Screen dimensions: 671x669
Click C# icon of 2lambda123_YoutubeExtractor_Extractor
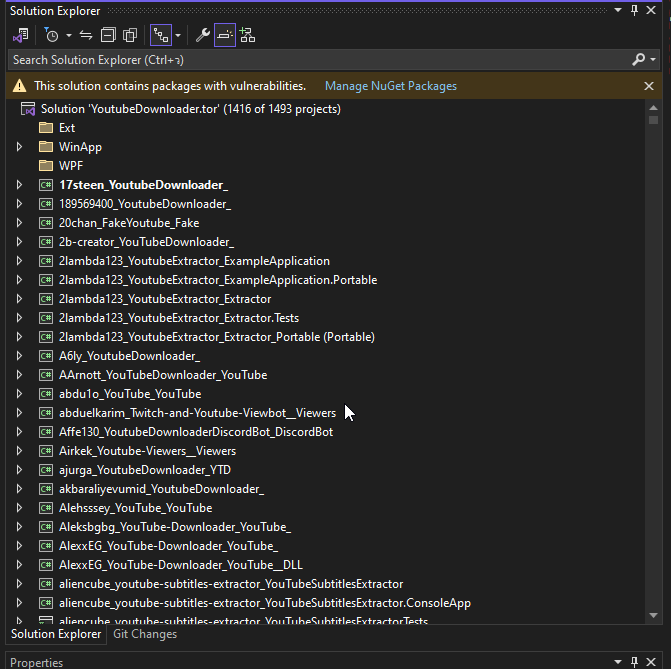[x=46, y=299]
